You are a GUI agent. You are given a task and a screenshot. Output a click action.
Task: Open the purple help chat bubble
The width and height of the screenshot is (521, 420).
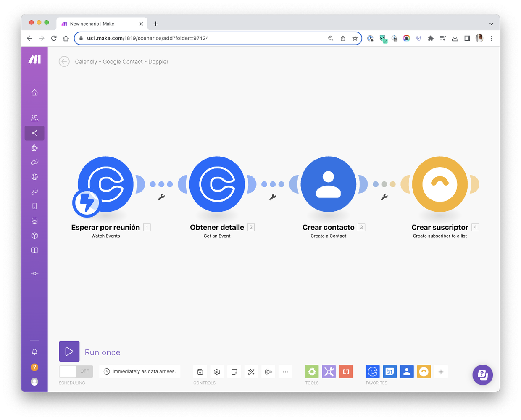[x=482, y=375]
